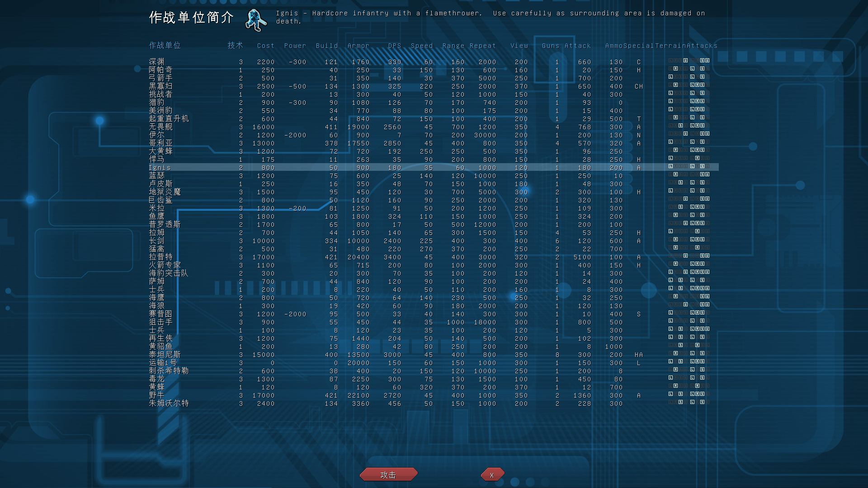868x488 pixels.
Task: Sort by the Power column header
Action: [x=295, y=46]
